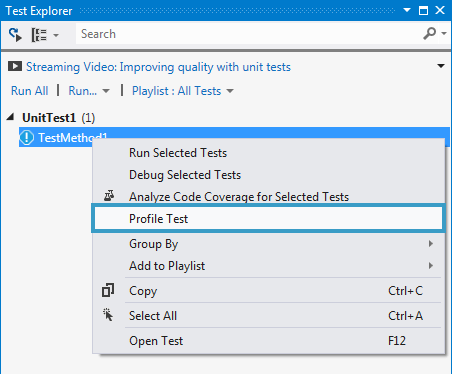
Task: Choose Open Test from context menu
Action: [269, 341]
